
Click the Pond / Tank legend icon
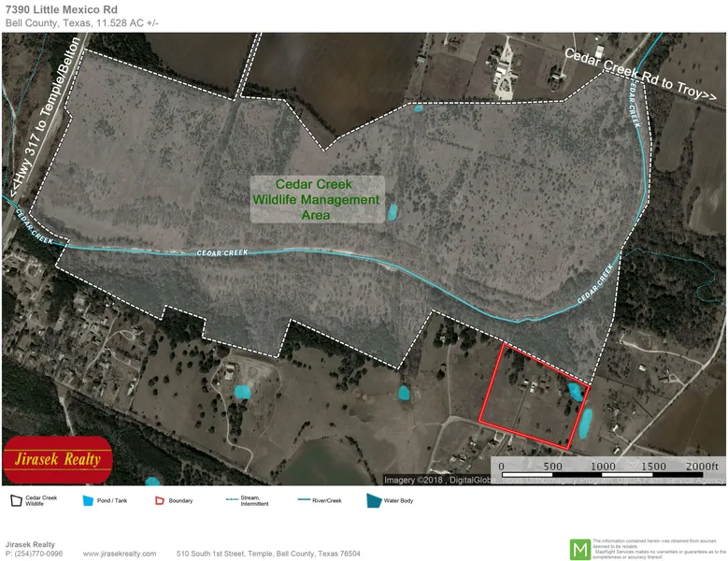point(89,500)
